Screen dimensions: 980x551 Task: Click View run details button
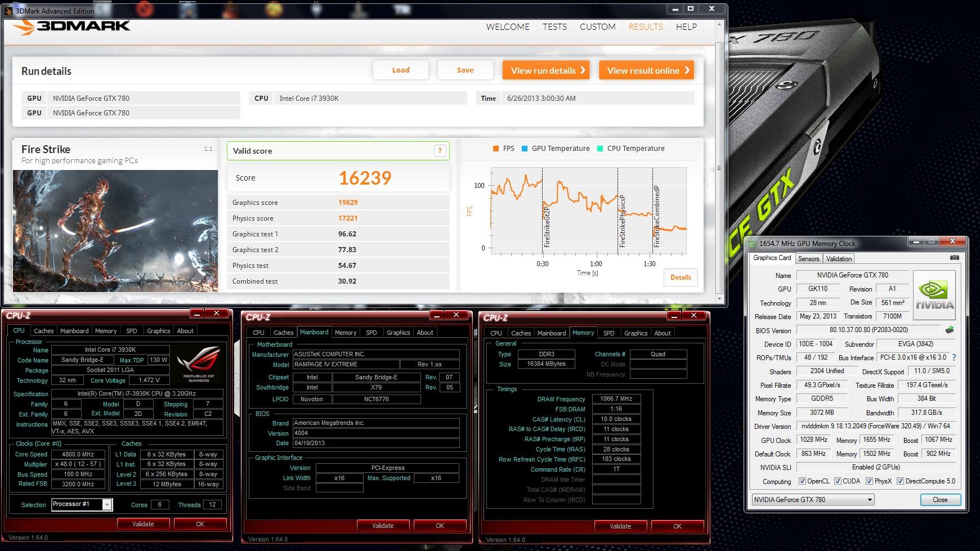point(546,70)
